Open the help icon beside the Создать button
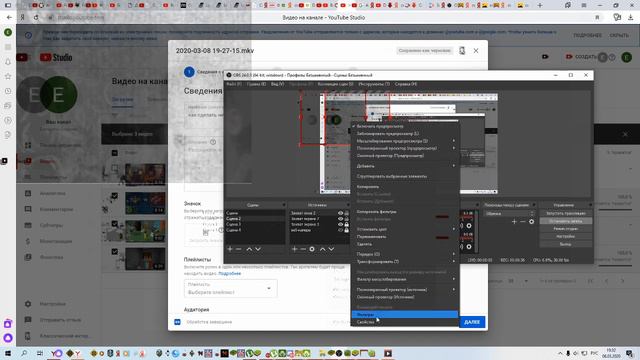This screenshot has height=360, width=640. [x=611, y=57]
